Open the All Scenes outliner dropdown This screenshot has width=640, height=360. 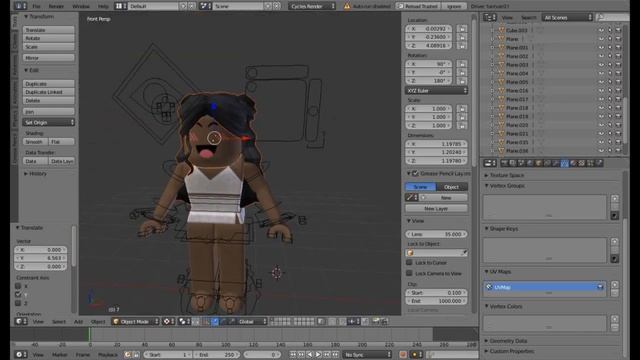point(567,17)
